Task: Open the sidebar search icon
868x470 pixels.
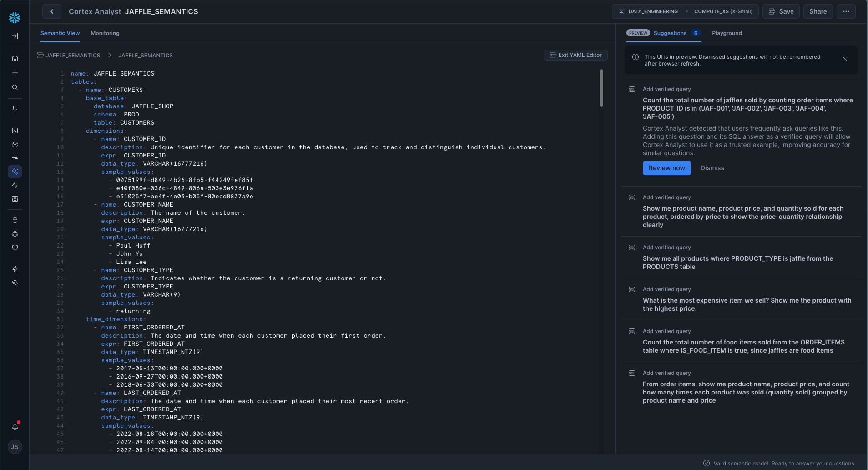Action: tap(15, 87)
